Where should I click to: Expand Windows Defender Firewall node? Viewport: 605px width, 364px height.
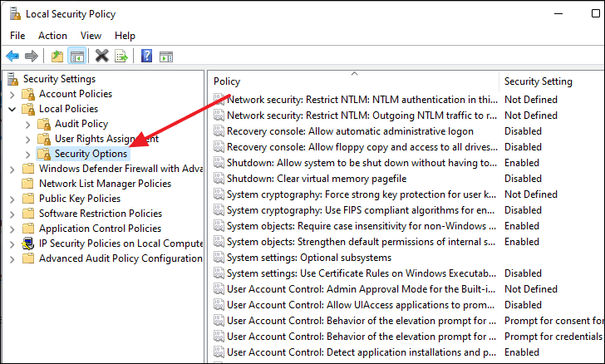point(12,170)
